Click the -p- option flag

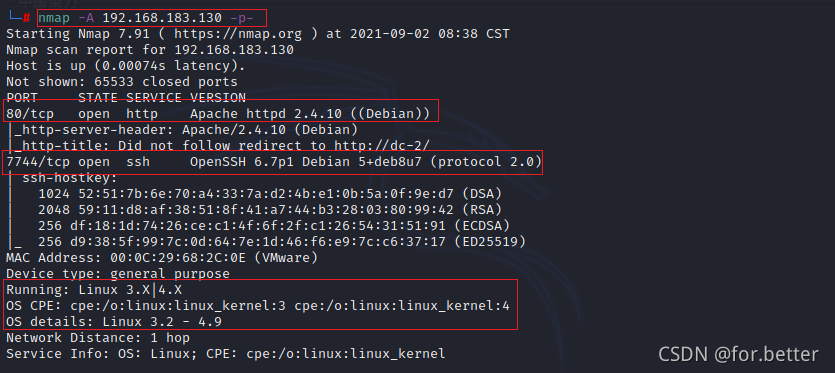click(x=242, y=18)
